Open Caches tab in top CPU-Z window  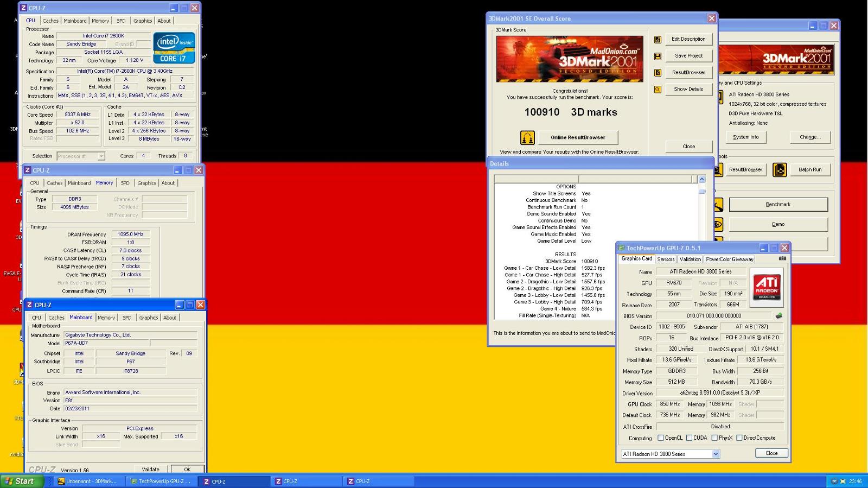[50, 21]
